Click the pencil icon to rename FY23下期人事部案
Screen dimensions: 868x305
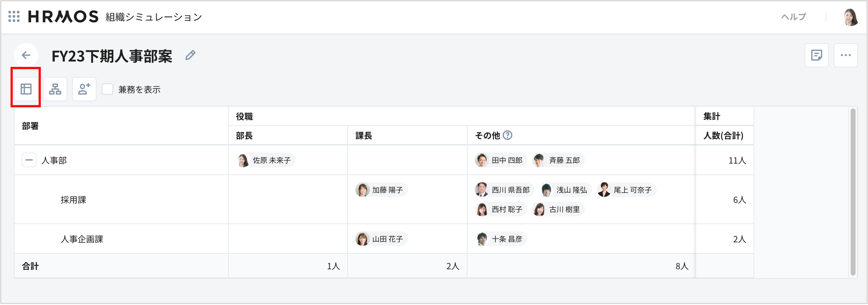point(191,55)
